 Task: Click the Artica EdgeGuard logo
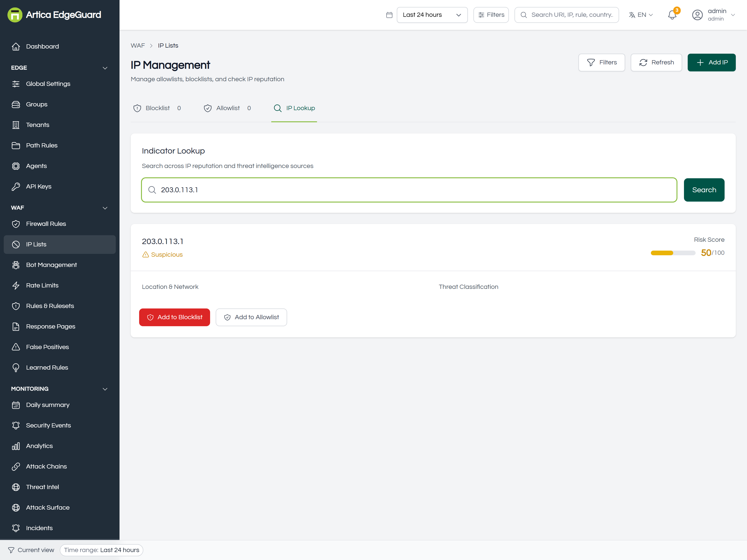point(54,15)
